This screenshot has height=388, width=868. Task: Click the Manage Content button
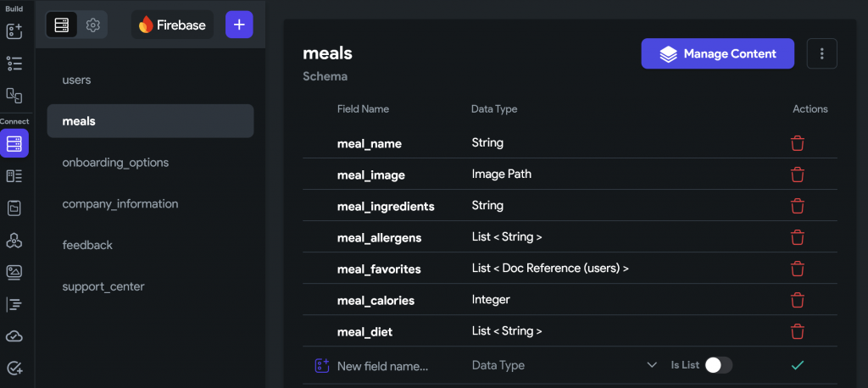(717, 53)
